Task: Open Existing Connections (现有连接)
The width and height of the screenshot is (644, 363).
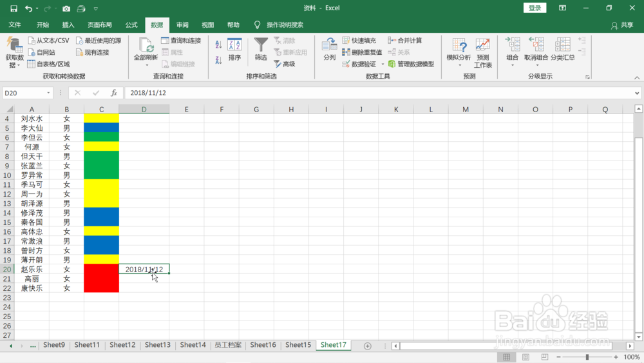Action: [x=92, y=52]
